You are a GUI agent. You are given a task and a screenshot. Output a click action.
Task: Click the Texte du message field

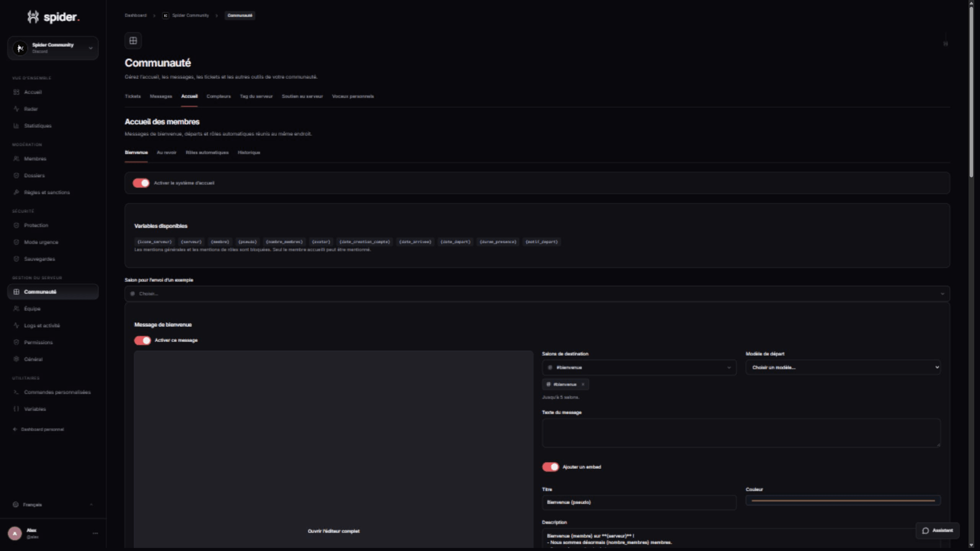(742, 433)
